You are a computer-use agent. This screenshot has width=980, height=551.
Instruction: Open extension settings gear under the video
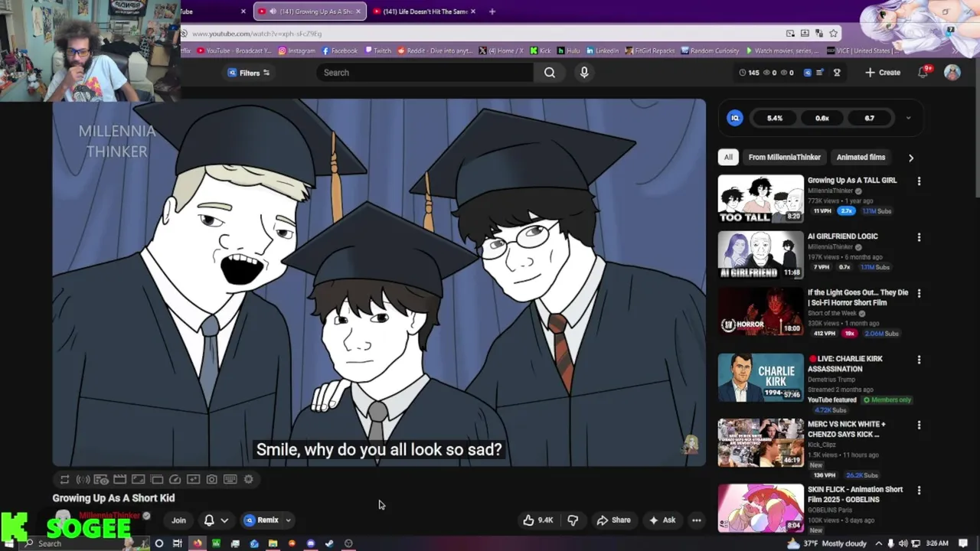[x=248, y=479]
